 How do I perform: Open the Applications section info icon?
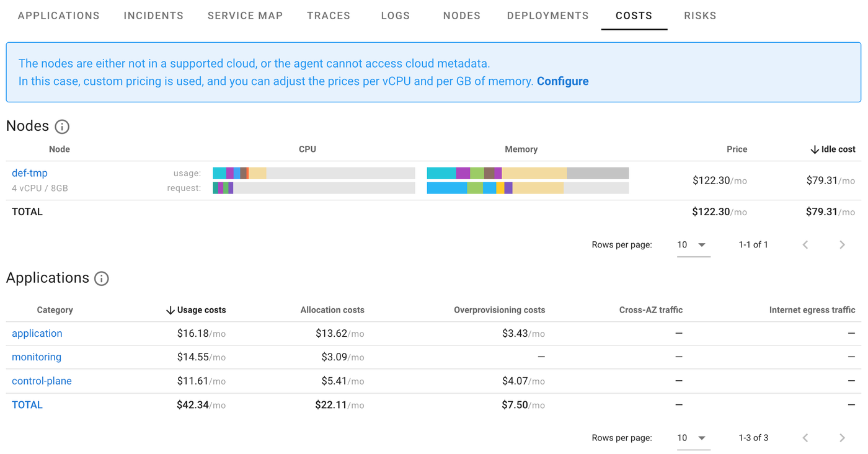[x=101, y=278]
